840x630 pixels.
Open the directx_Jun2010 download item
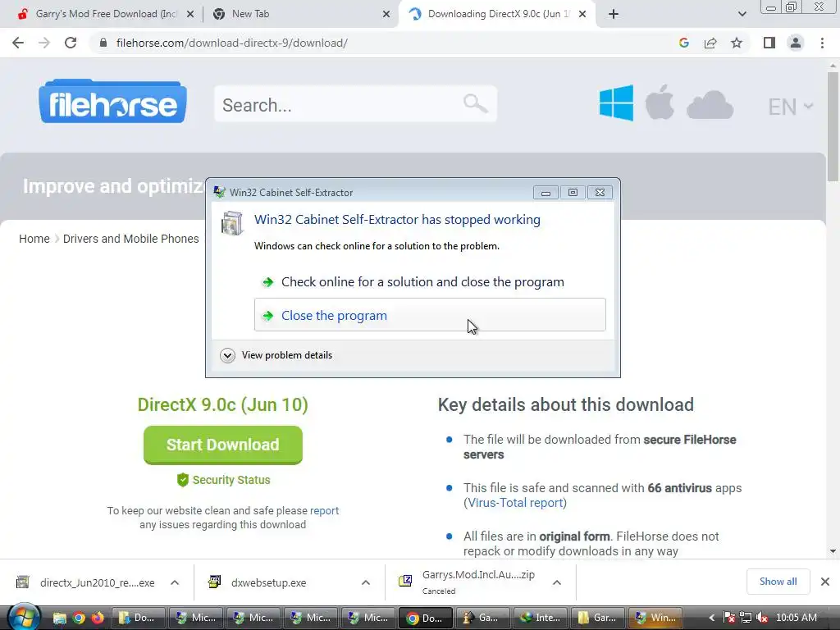[85, 582]
